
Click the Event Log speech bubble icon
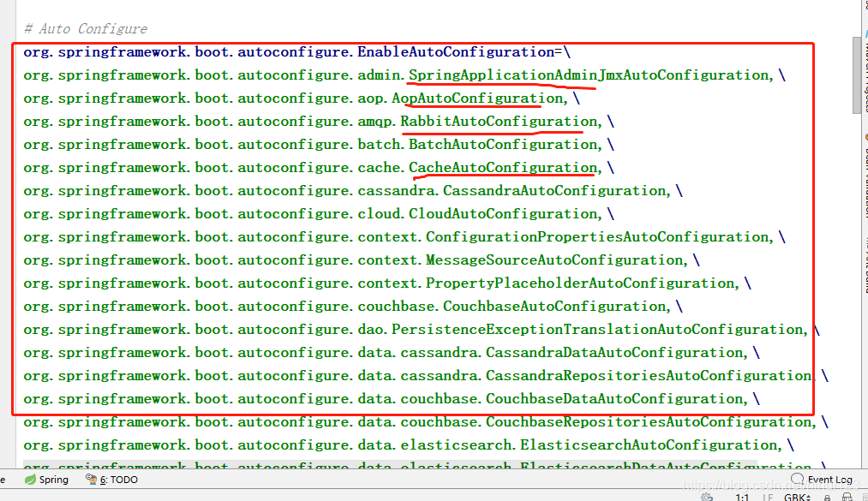coord(797,479)
